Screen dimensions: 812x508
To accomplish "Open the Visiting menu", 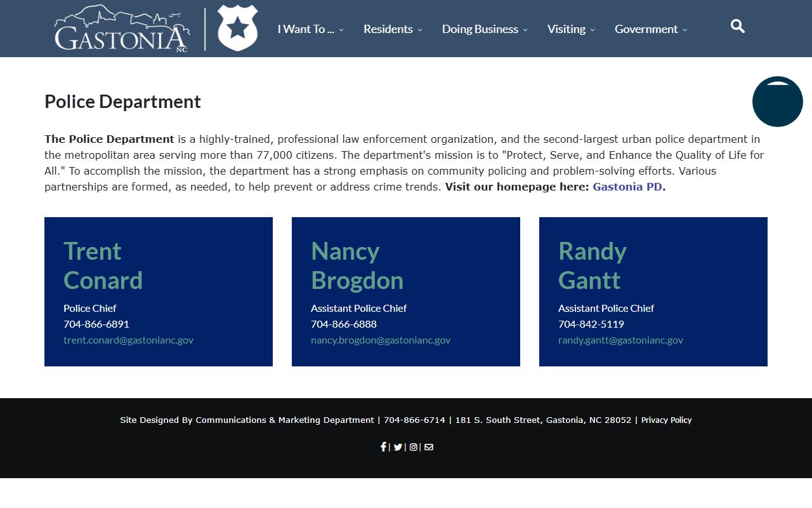I will (x=570, y=29).
